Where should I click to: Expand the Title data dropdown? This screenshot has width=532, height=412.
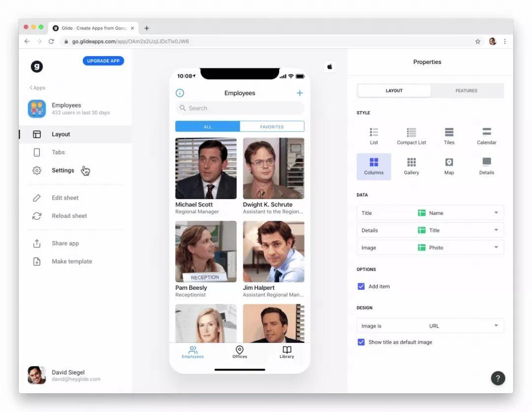coord(430,213)
